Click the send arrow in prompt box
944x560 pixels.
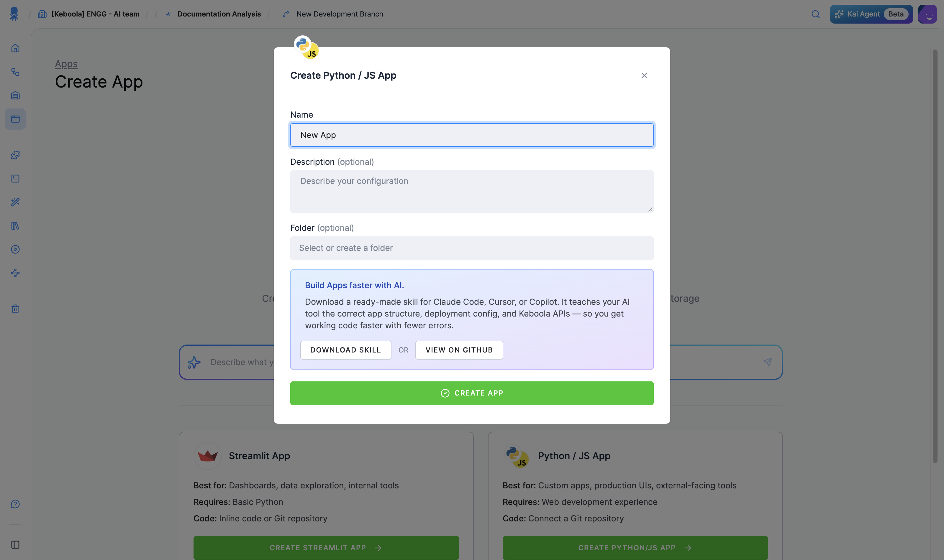767,362
